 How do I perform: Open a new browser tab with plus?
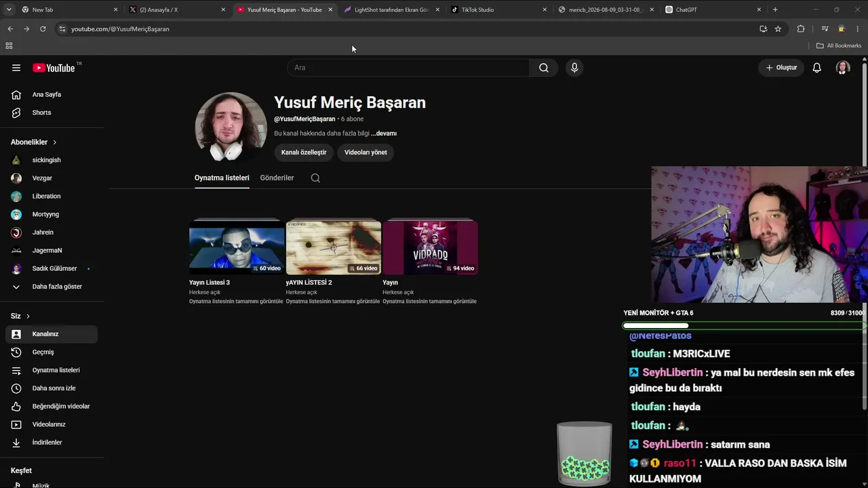coord(775,9)
